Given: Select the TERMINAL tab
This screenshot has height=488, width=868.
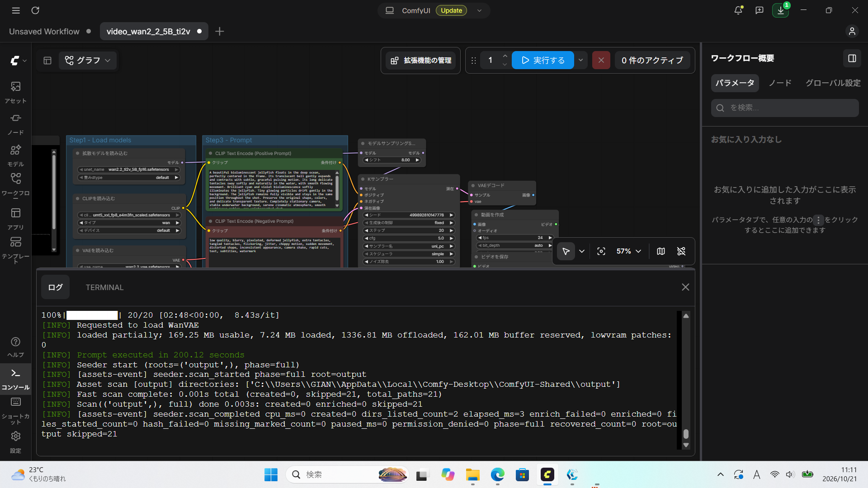Looking at the screenshot, I should [x=104, y=287].
